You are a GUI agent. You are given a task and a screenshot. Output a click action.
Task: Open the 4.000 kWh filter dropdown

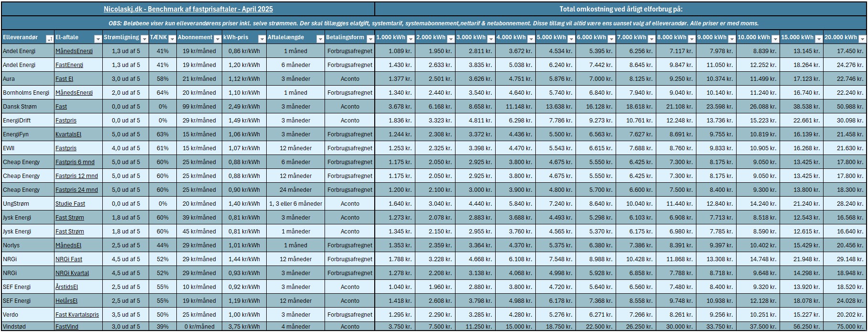click(531, 39)
